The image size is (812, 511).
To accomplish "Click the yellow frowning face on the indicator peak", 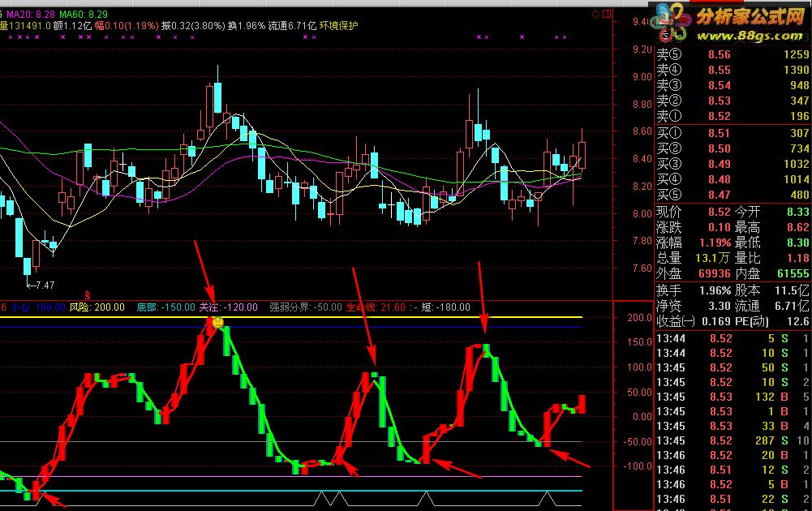I will click(218, 322).
